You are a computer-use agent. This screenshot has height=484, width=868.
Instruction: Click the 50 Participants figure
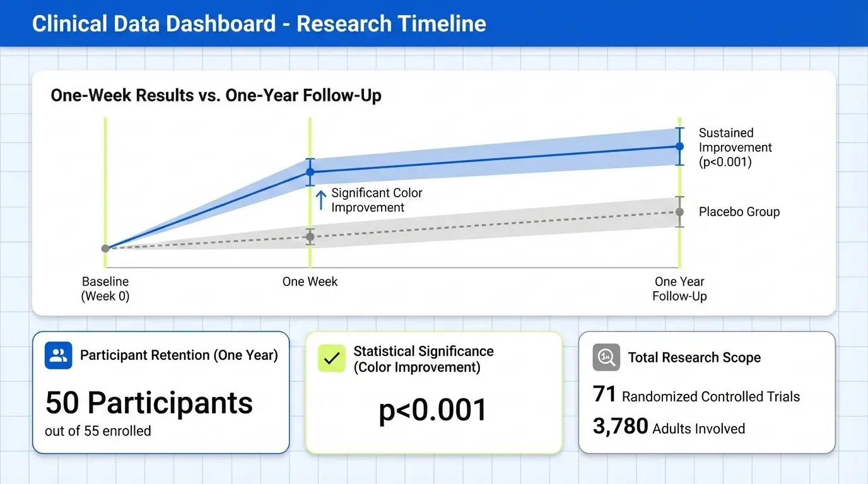click(149, 403)
